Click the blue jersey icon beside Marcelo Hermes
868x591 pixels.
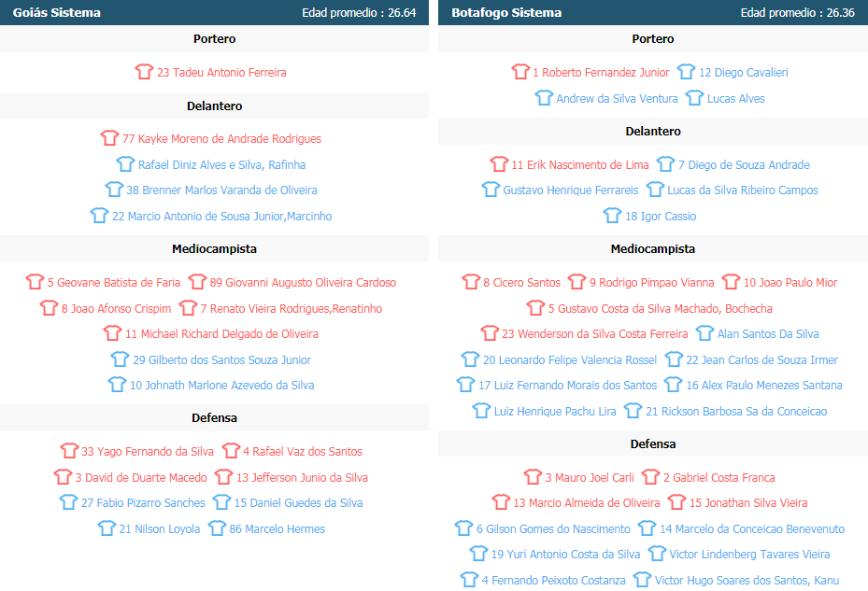click(217, 528)
